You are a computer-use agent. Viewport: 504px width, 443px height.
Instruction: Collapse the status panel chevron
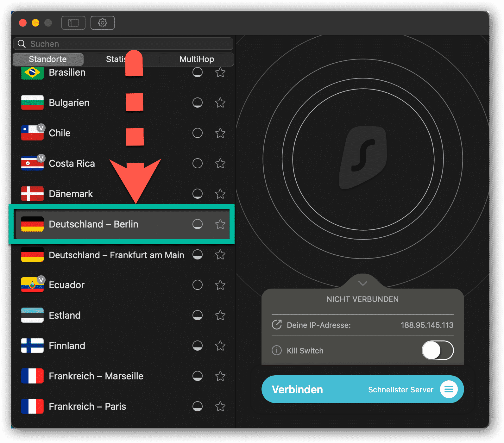click(x=363, y=283)
